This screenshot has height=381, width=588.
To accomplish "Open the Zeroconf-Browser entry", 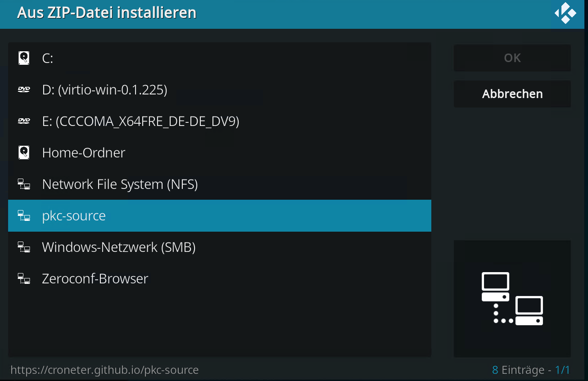I will [x=95, y=279].
